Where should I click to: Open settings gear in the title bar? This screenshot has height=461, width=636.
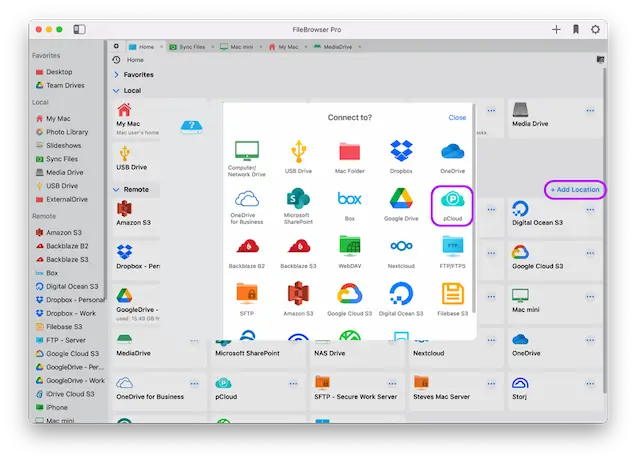click(x=595, y=29)
